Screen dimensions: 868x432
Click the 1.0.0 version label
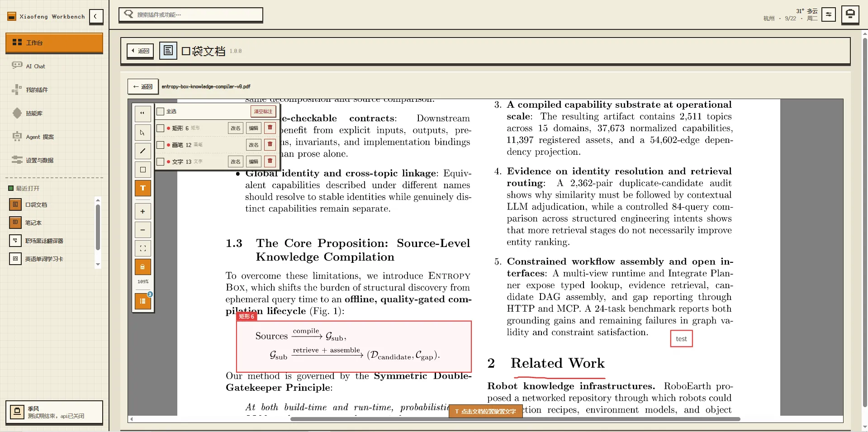point(236,51)
